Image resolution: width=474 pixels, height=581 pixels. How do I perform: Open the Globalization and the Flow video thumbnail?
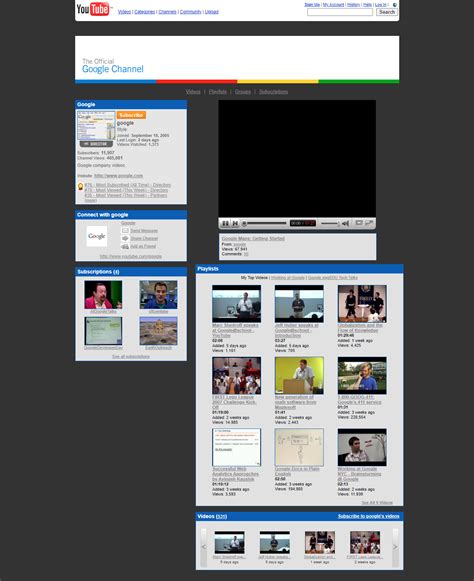(362, 303)
